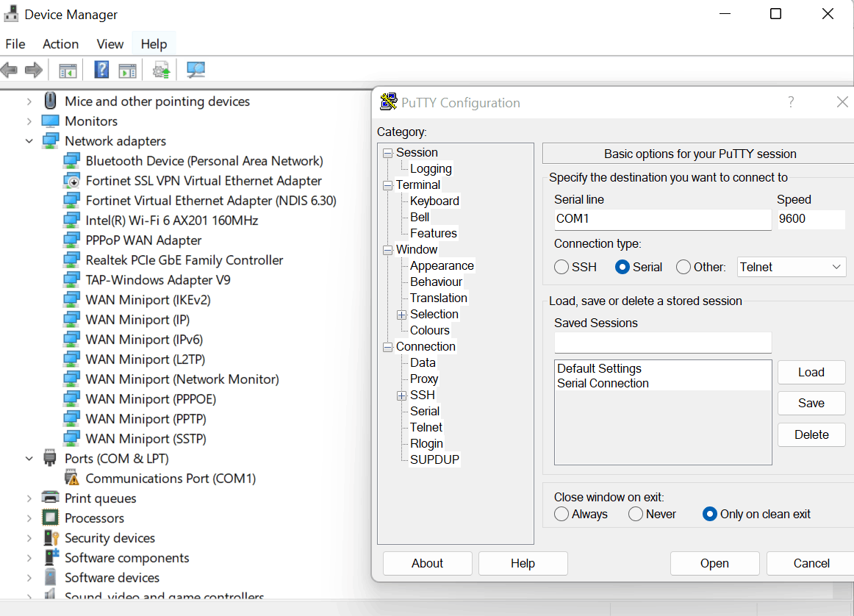Screen dimensions: 854x616
Task: Click the Load saved session button
Action: (x=811, y=372)
